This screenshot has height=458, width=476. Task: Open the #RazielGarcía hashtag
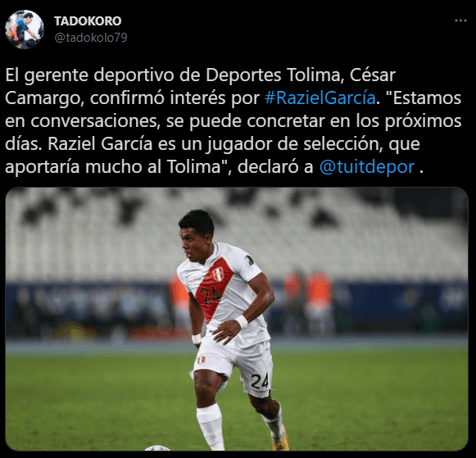click(320, 98)
